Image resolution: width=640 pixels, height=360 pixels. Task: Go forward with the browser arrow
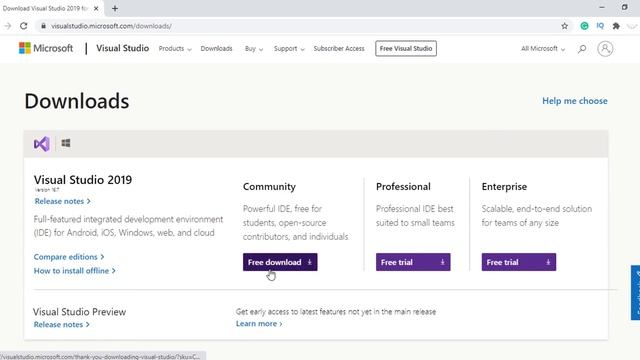pos(7,26)
